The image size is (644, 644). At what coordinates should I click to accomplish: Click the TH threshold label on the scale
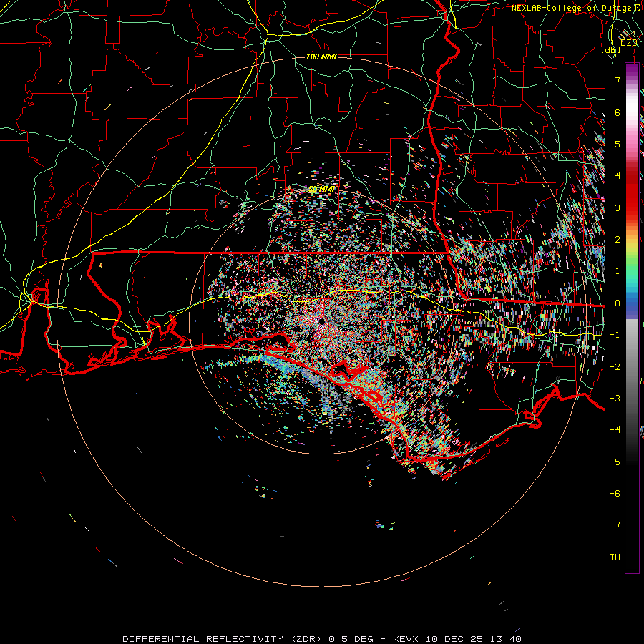tap(615, 557)
